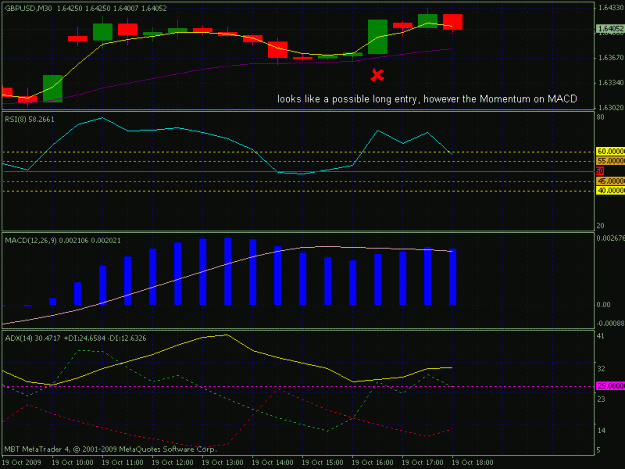The height and width of the screenshot is (469, 625).
Task: Click the 19 Oct 12:00 time axis label
Action: click(172, 463)
